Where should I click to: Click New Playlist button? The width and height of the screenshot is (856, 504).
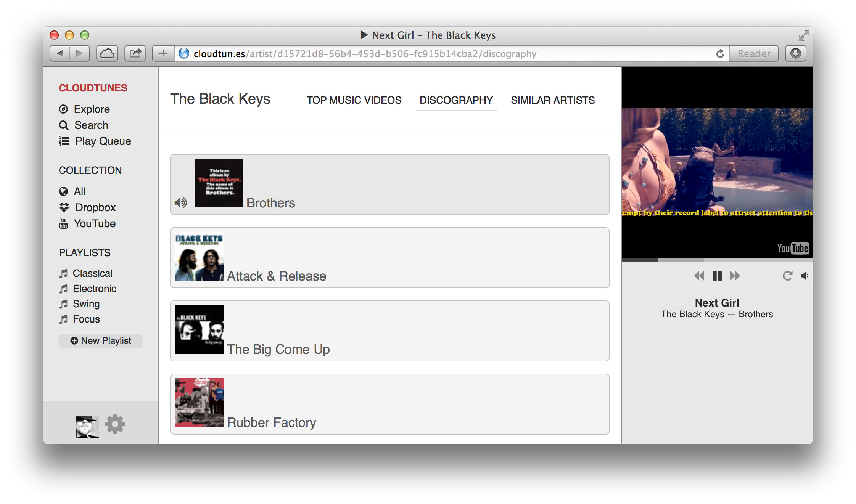(102, 340)
